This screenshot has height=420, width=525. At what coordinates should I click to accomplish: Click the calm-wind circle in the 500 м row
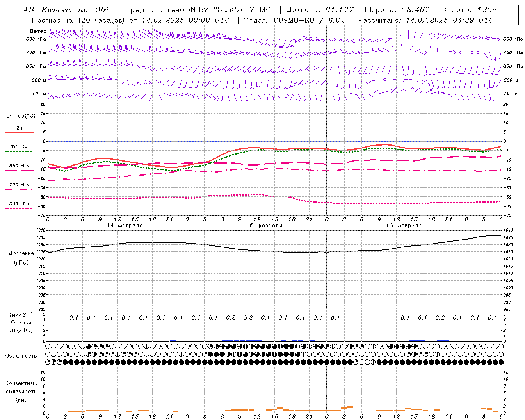pos(385,80)
